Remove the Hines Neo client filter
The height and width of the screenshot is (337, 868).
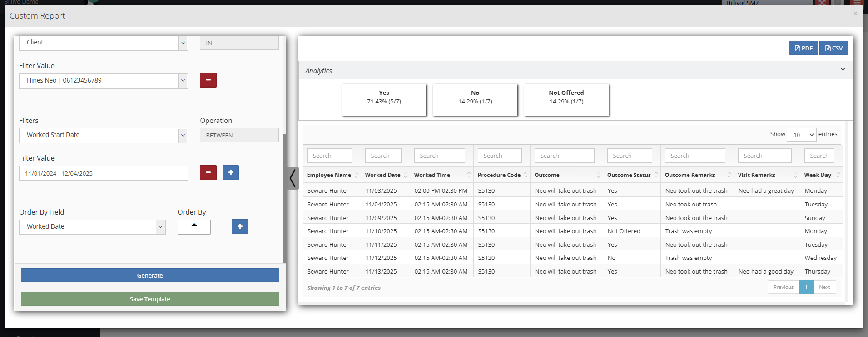208,80
